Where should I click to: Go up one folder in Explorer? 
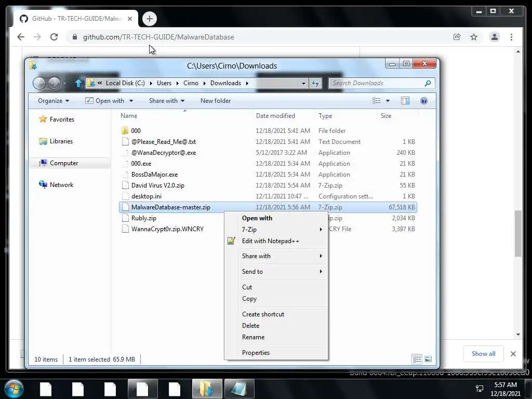coord(78,83)
